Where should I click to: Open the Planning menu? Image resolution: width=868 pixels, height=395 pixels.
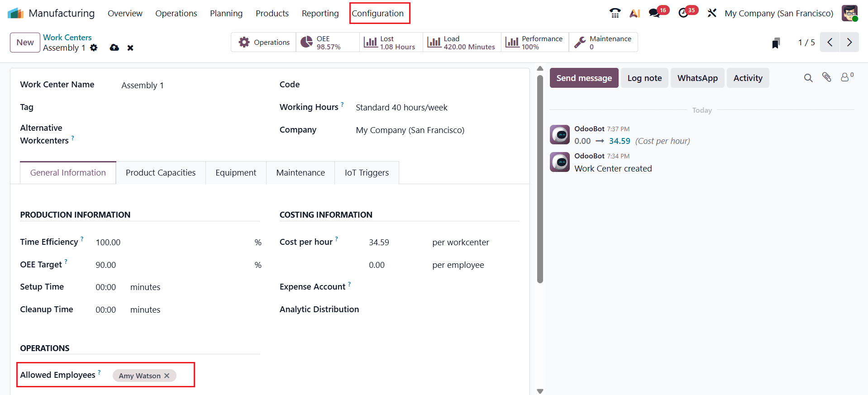(x=226, y=13)
